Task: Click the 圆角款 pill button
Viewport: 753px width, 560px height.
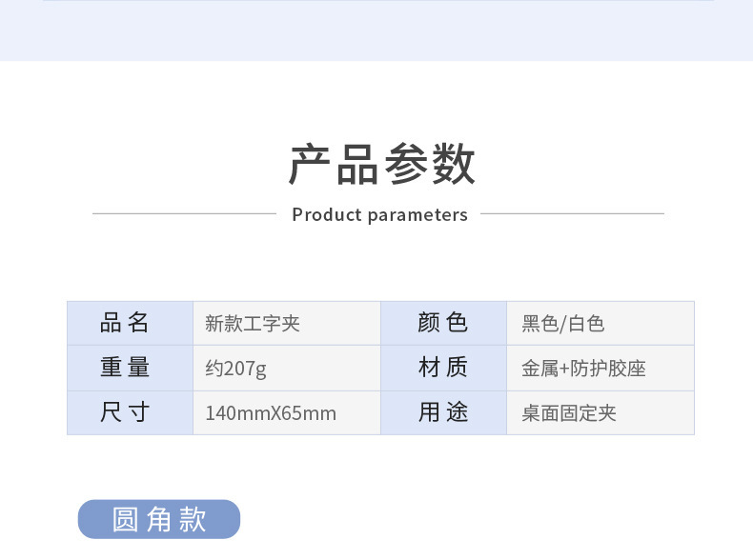Action: pyautogui.click(x=159, y=519)
